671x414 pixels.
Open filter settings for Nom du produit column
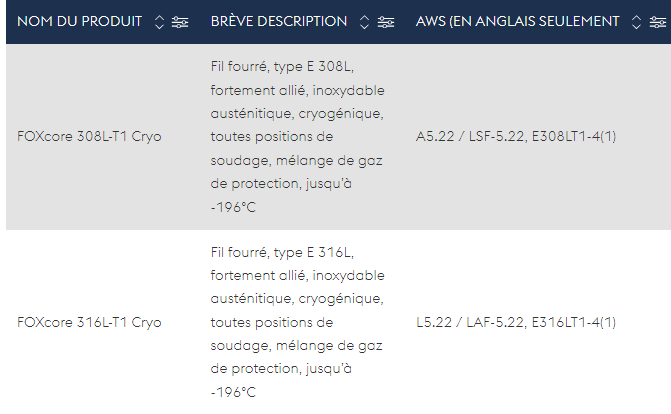tap(180, 22)
